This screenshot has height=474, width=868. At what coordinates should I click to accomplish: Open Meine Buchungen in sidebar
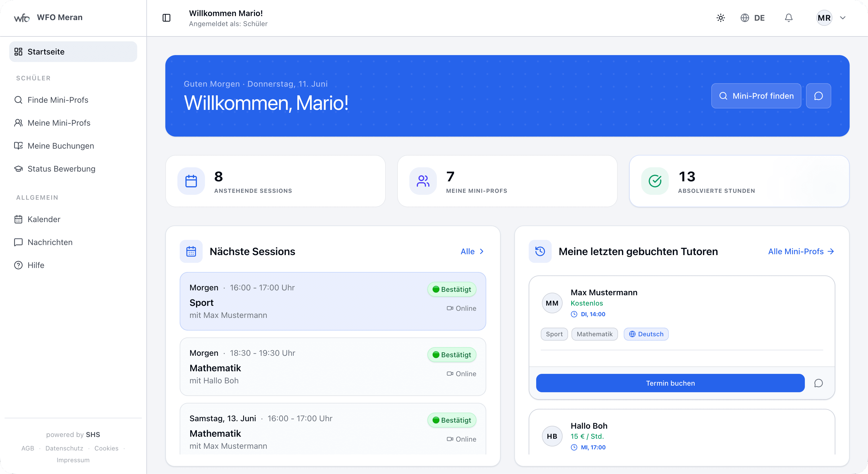click(x=73, y=145)
